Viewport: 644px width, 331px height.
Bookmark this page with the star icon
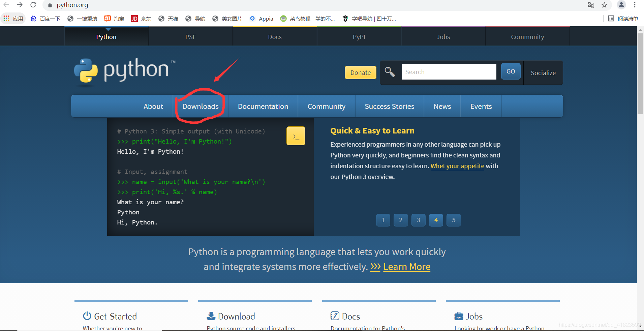pyautogui.click(x=604, y=5)
